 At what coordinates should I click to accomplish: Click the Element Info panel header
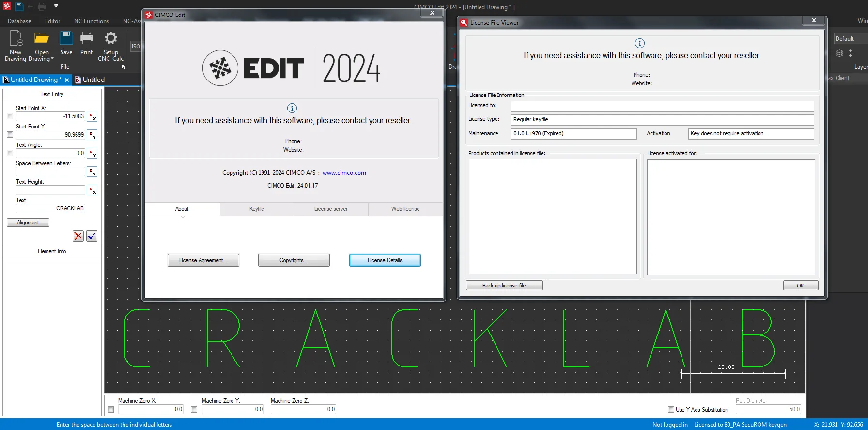click(x=52, y=251)
